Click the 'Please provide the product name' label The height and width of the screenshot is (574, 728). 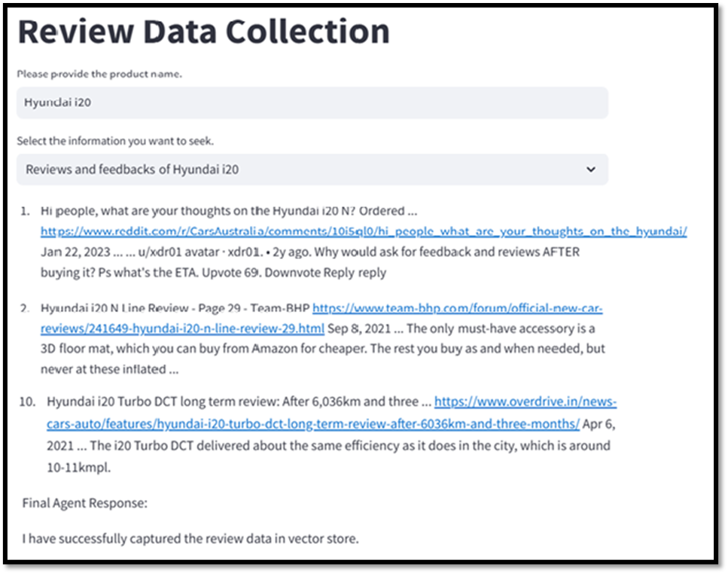[x=77, y=74]
